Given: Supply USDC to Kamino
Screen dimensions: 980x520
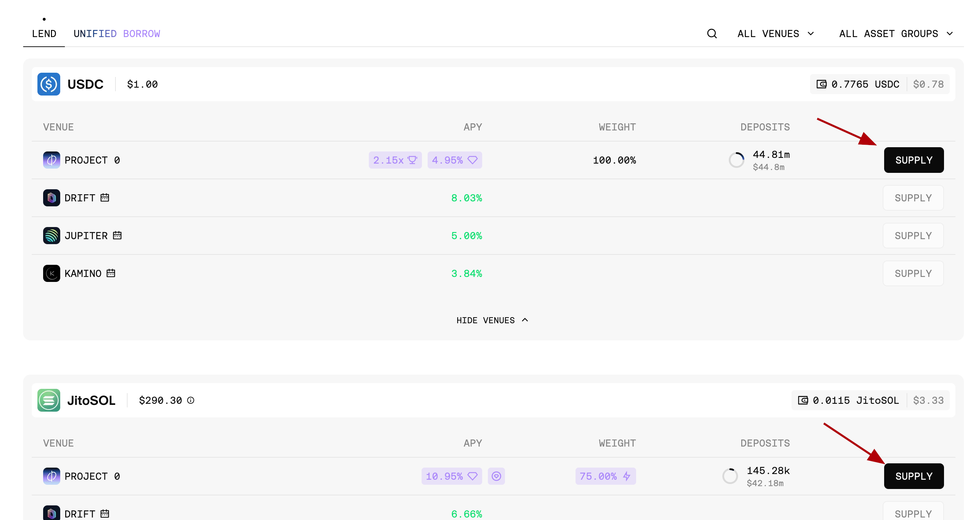Looking at the screenshot, I should tap(913, 273).
